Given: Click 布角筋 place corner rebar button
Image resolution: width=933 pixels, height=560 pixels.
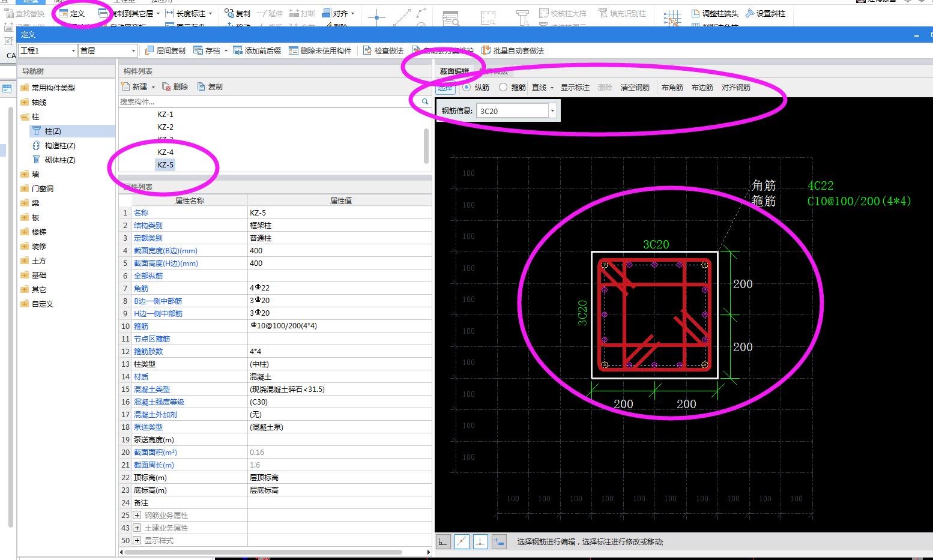Looking at the screenshot, I should coord(672,88).
